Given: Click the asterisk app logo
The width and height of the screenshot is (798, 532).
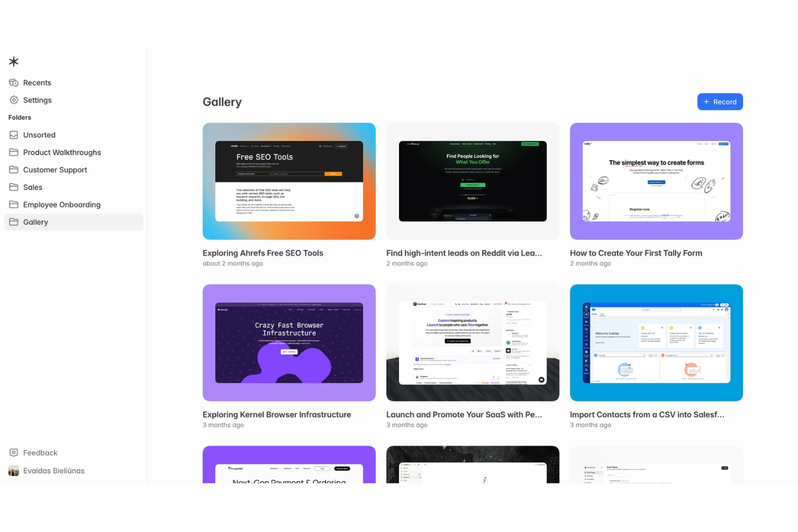Looking at the screenshot, I should click(x=13, y=61).
